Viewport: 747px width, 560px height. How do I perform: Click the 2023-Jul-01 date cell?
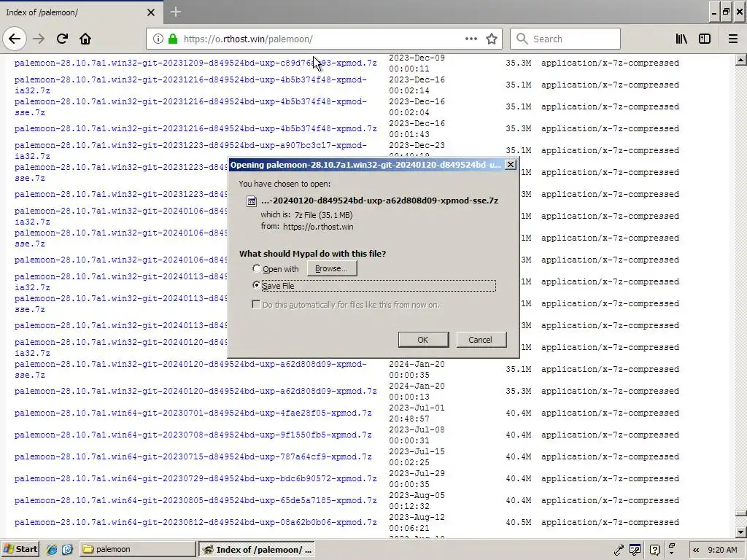[417, 413]
